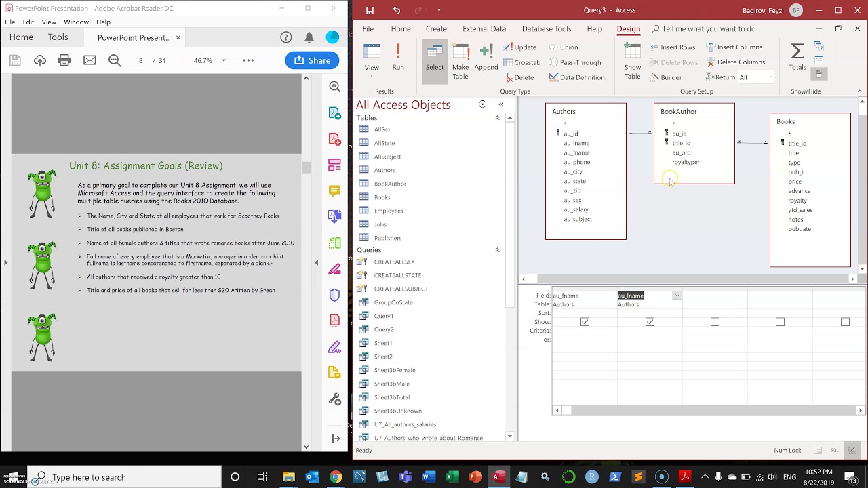Email the PDF via envelope icon

(x=90, y=60)
